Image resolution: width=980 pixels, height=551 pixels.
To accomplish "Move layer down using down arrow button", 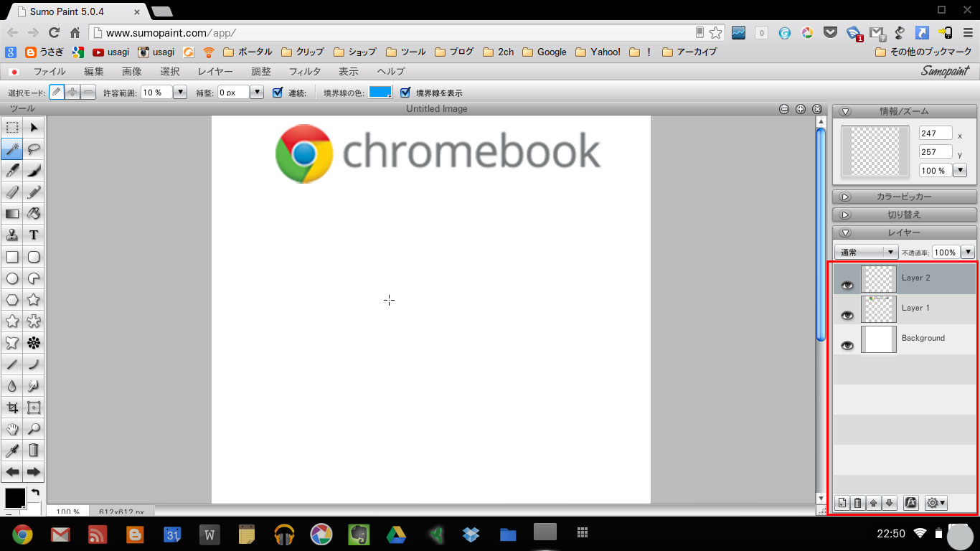I will pos(889,503).
